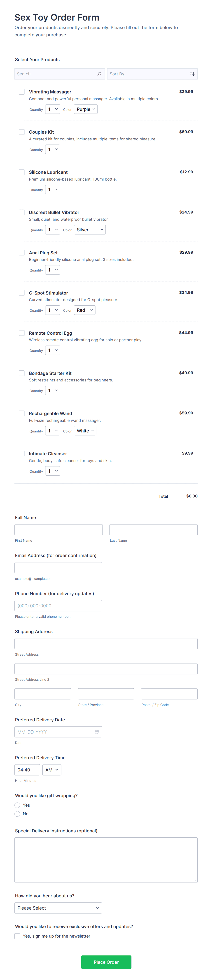Click the Special Delivery Instructions textarea
Image resolution: width=210 pixels, height=980 pixels.
106,859
